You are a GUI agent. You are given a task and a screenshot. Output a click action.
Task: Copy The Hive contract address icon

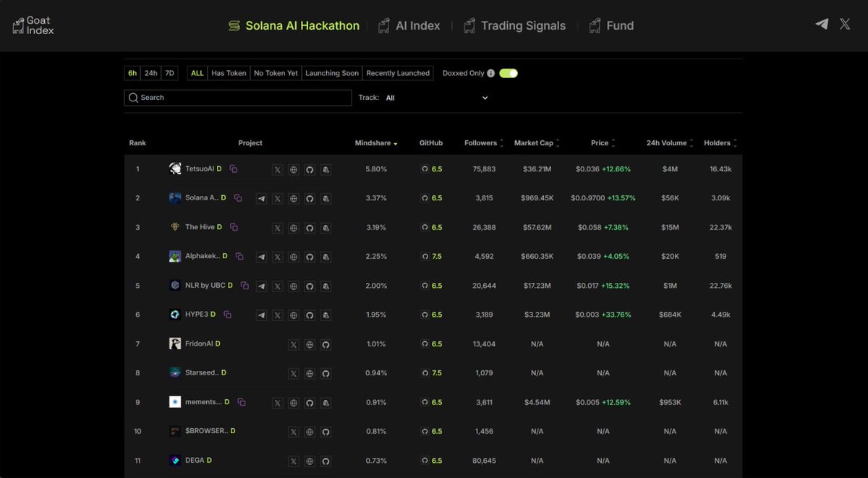point(234,227)
